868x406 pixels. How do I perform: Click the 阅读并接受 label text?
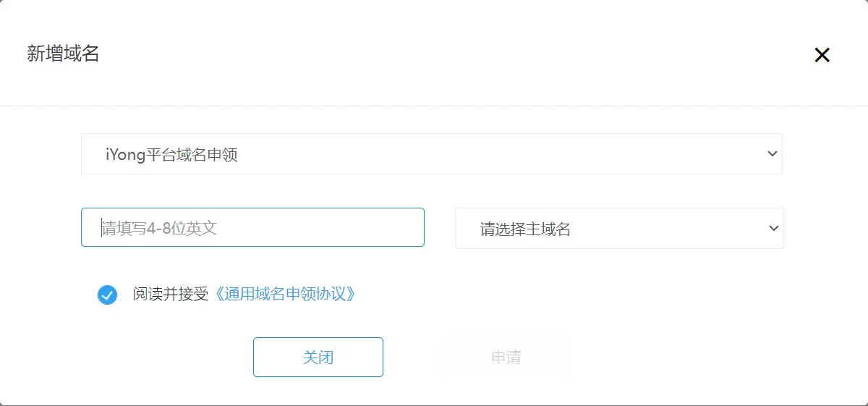pyautogui.click(x=171, y=294)
